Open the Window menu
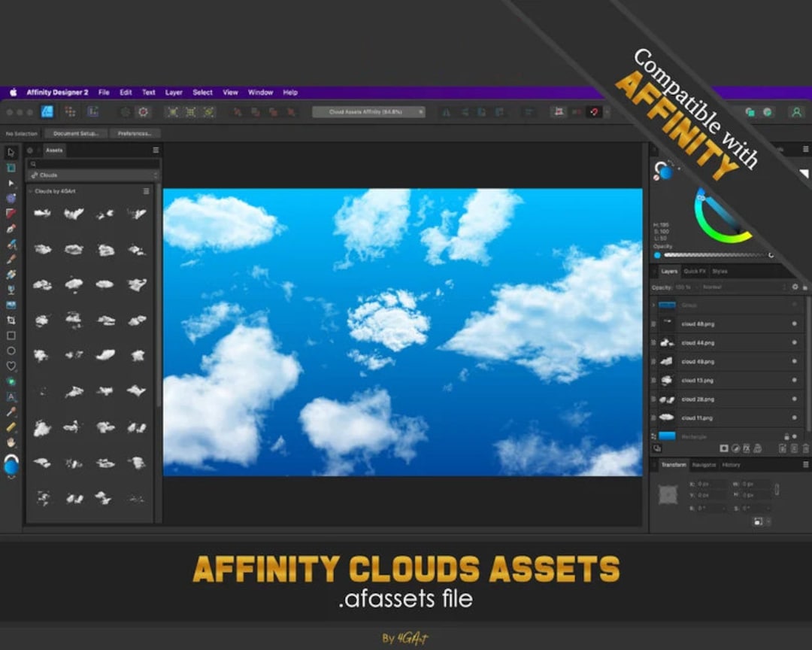The height and width of the screenshot is (650, 812). [x=260, y=92]
